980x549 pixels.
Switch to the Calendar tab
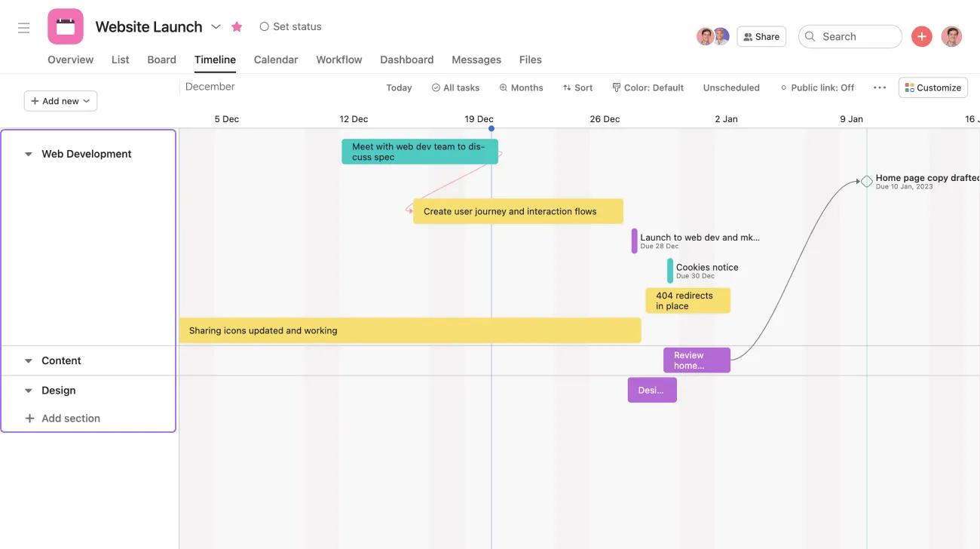coord(276,60)
